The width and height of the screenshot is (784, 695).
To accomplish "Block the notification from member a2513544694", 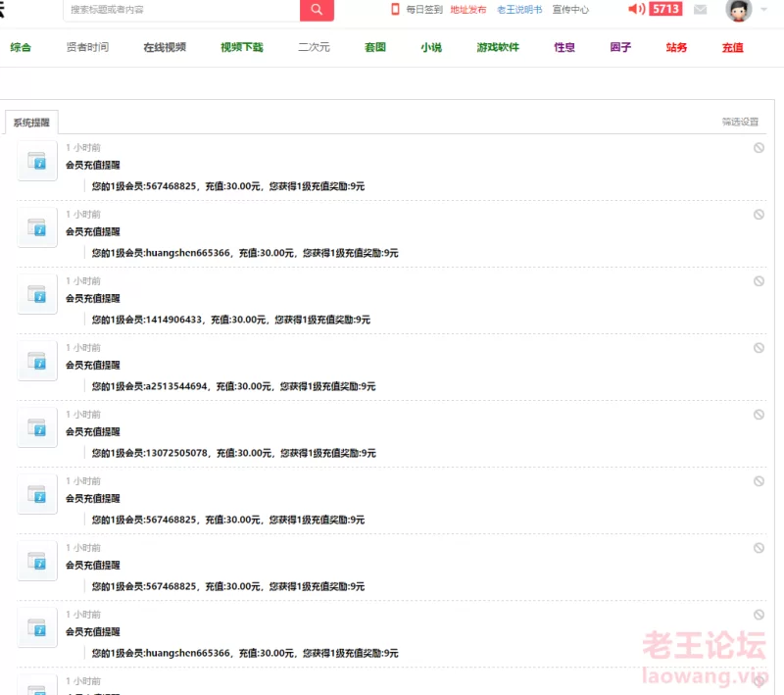I will point(759,348).
